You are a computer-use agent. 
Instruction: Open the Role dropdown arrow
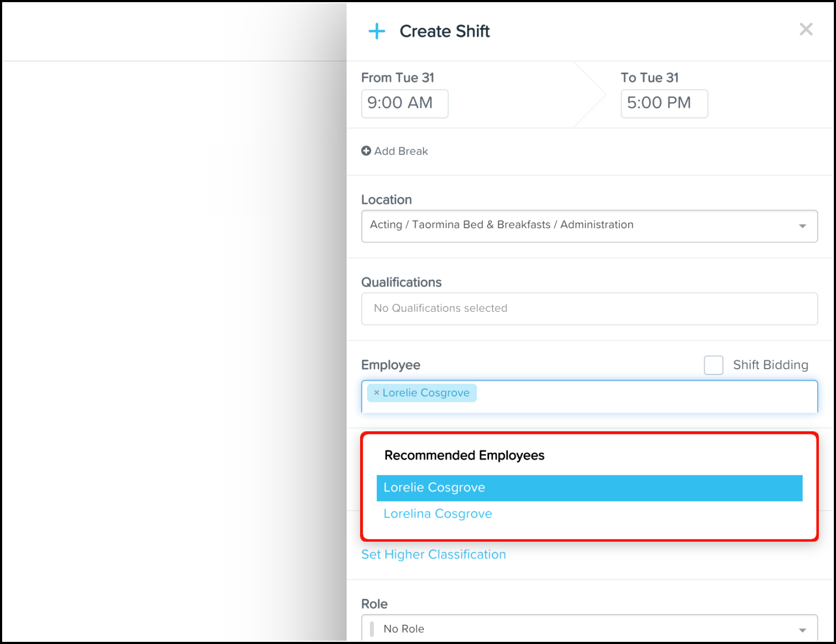click(802, 630)
